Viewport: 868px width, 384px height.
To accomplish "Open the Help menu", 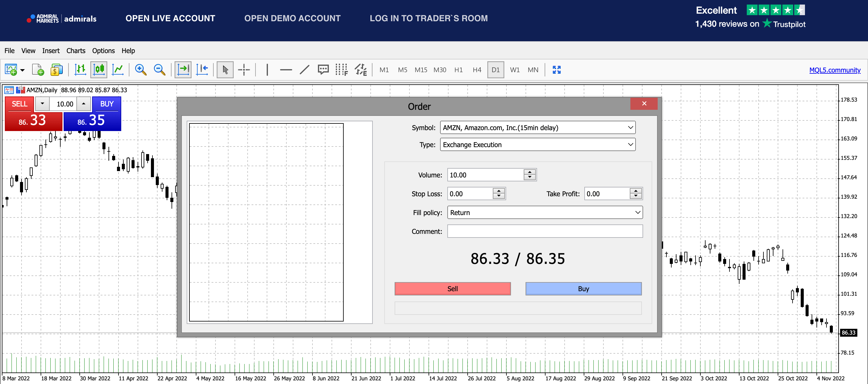I will click(x=129, y=51).
